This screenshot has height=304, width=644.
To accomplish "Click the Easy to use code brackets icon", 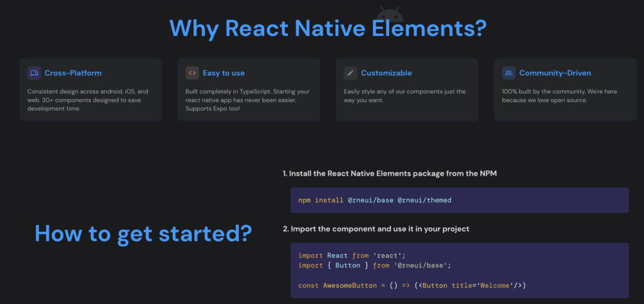I will [192, 73].
